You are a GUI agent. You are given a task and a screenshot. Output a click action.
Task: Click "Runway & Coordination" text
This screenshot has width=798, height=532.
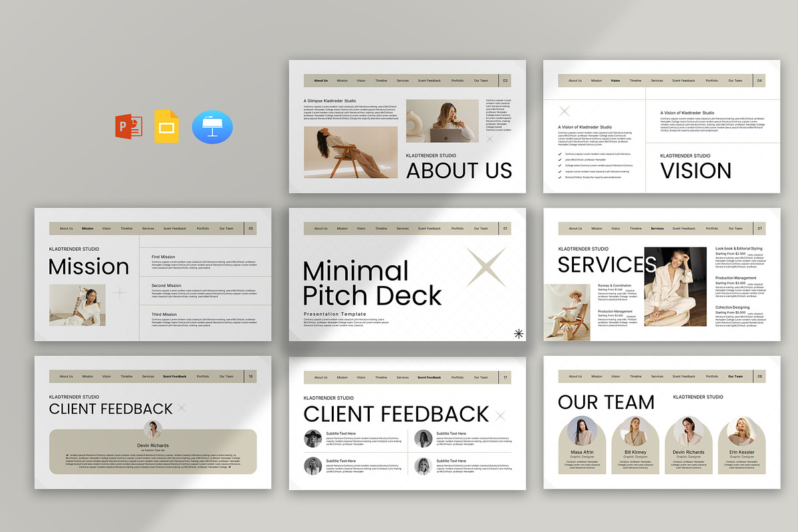pyautogui.click(x=614, y=285)
